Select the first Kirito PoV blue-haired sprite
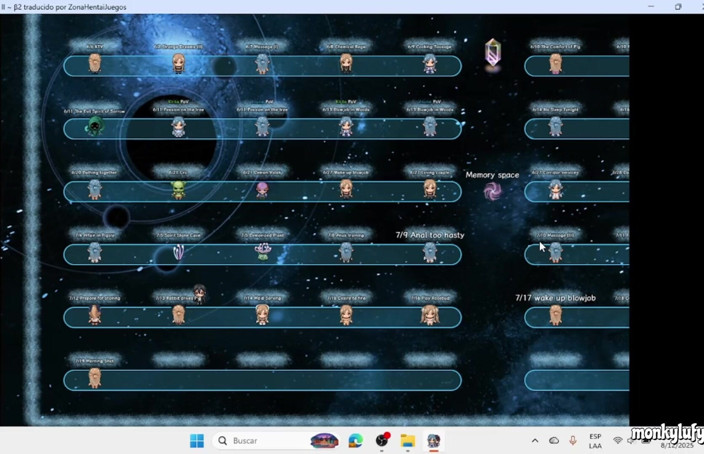The height and width of the screenshot is (454, 704). tap(178, 126)
